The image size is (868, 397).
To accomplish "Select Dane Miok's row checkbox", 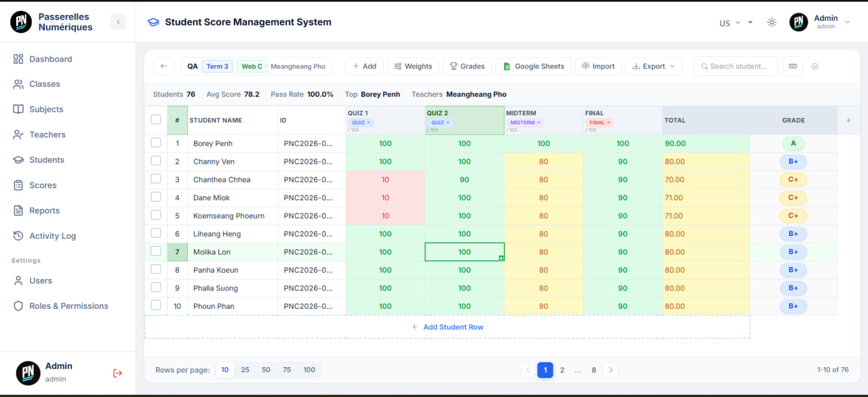I will click(156, 197).
